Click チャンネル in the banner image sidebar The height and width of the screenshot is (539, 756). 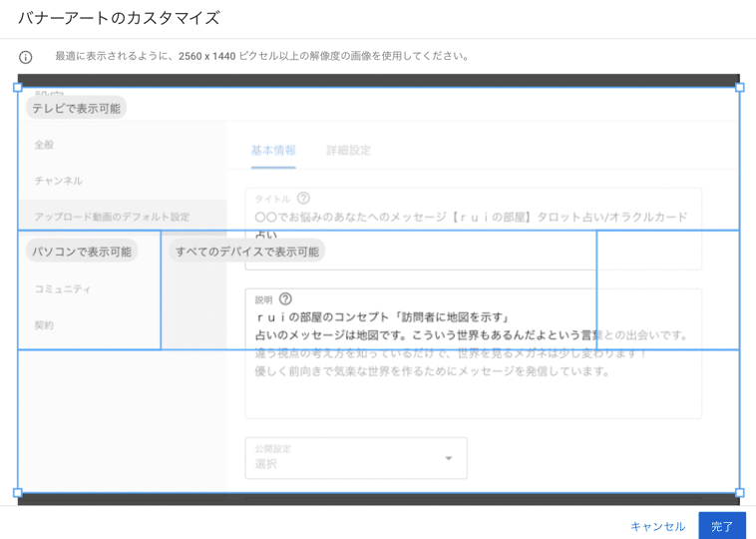click(x=58, y=181)
